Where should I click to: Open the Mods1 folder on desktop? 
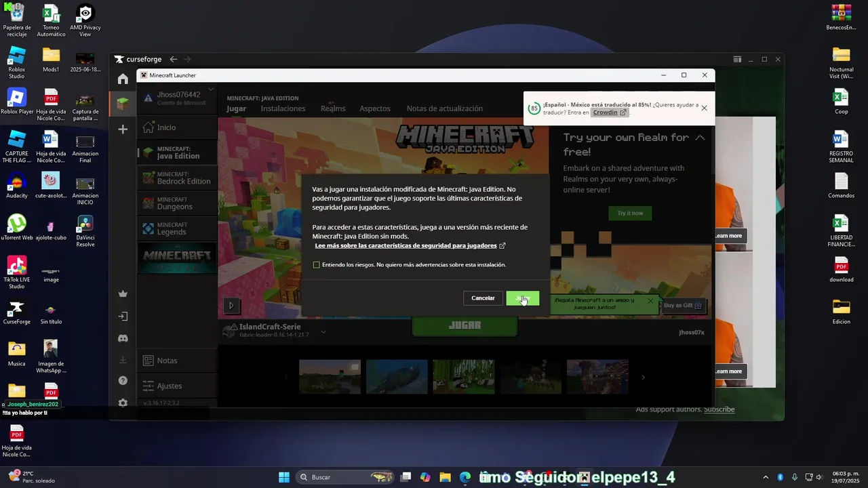(51, 60)
